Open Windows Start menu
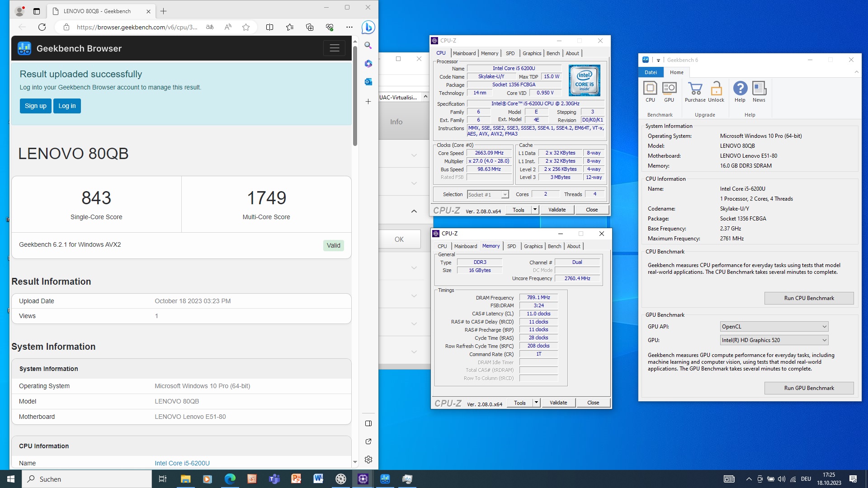 11,479
